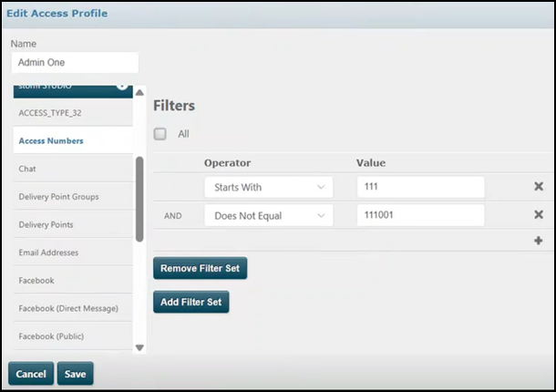
Task: Cancel editing the access profile
Action: click(31, 374)
